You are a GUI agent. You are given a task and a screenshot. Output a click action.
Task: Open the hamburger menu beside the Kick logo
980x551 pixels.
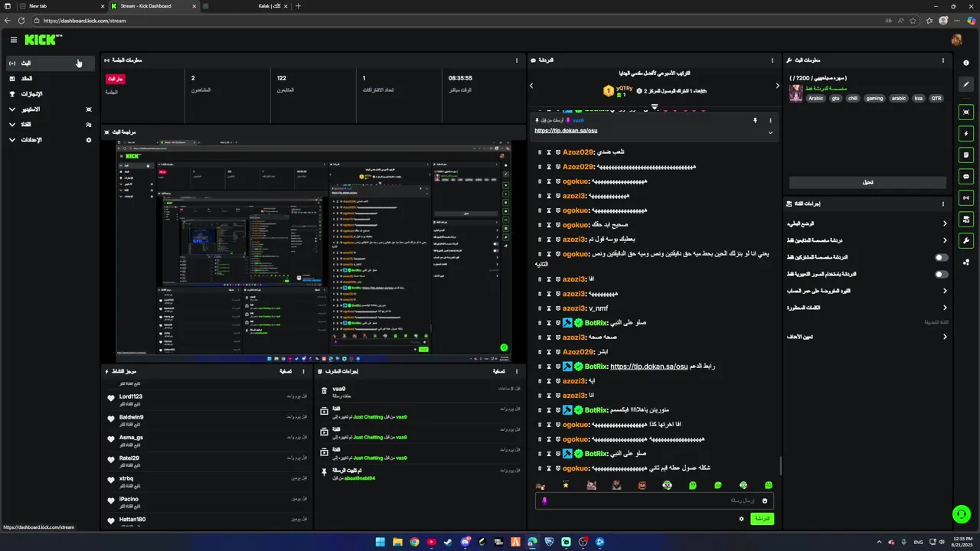tap(13, 40)
